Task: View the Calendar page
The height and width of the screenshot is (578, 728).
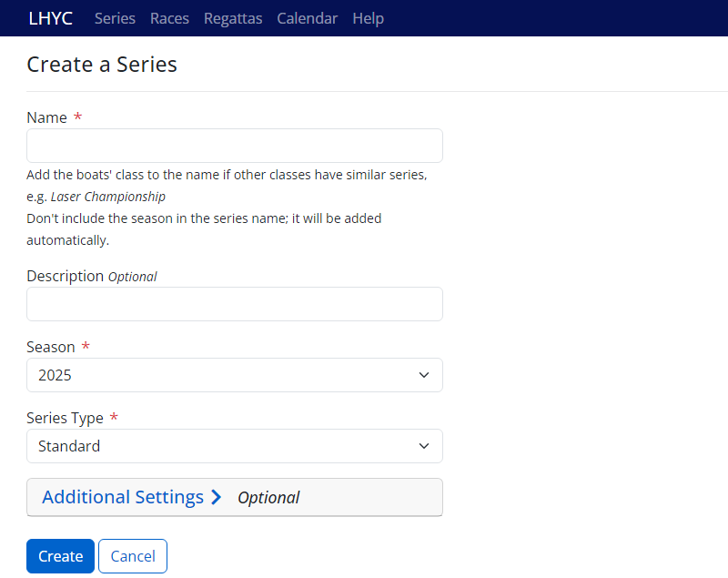Action: point(307,17)
